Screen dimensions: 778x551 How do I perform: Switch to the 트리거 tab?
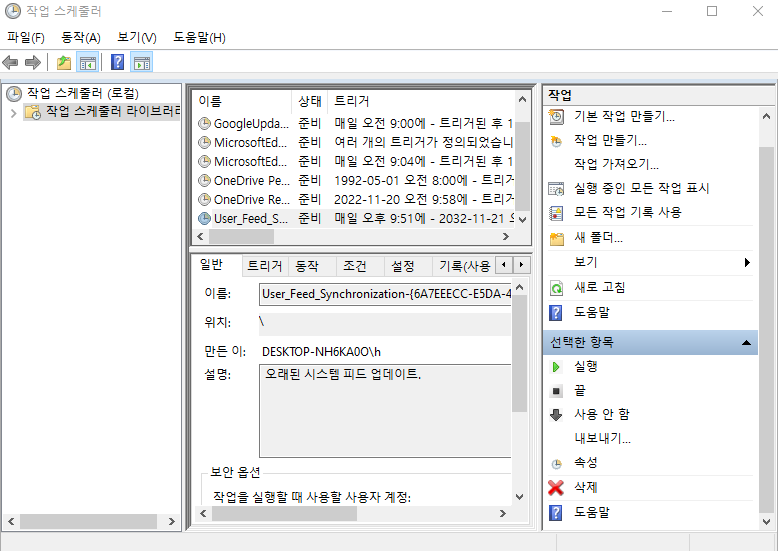tap(264, 266)
